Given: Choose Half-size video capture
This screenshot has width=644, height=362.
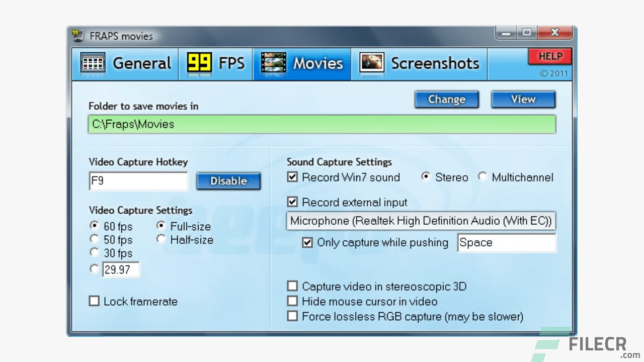Looking at the screenshot, I should (x=161, y=239).
